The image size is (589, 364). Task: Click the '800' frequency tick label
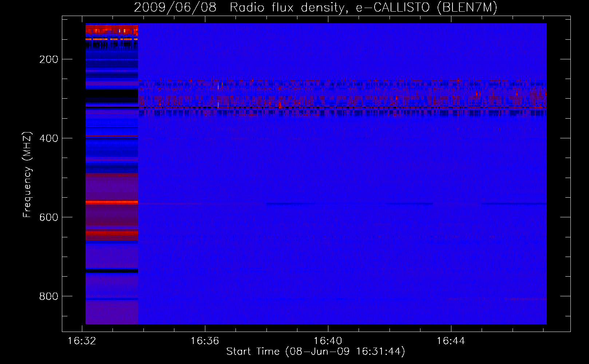pyautogui.click(x=49, y=296)
